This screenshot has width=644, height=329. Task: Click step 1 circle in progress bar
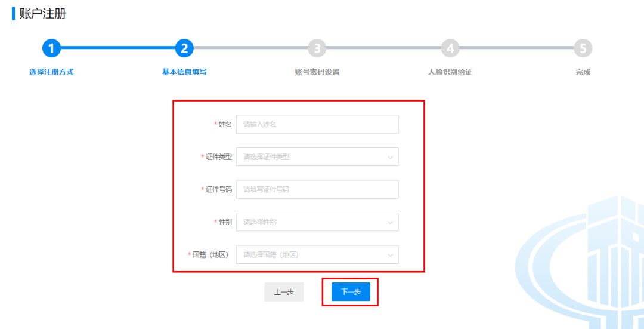tap(51, 48)
